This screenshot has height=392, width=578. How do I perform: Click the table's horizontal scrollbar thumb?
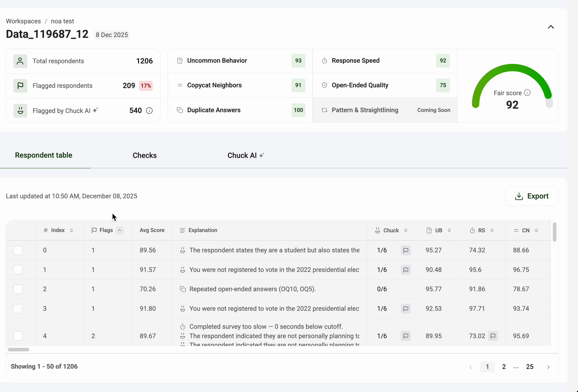[x=19, y=350]
